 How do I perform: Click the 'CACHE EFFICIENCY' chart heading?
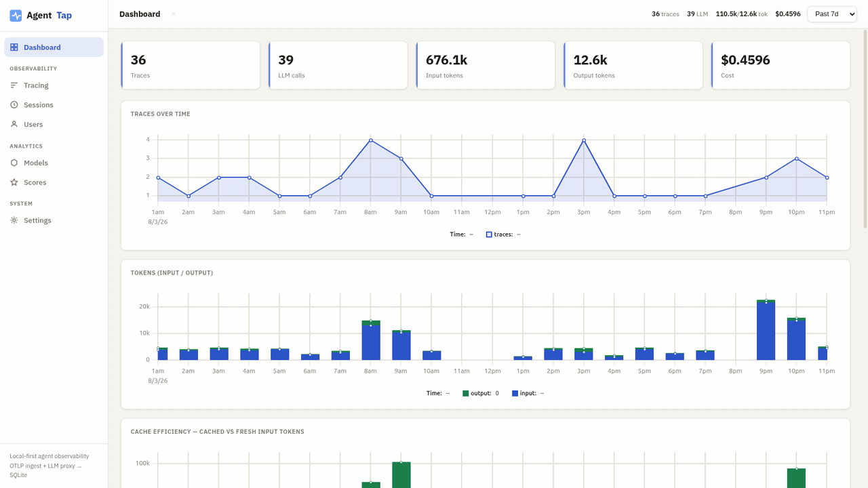click(218, 432)
